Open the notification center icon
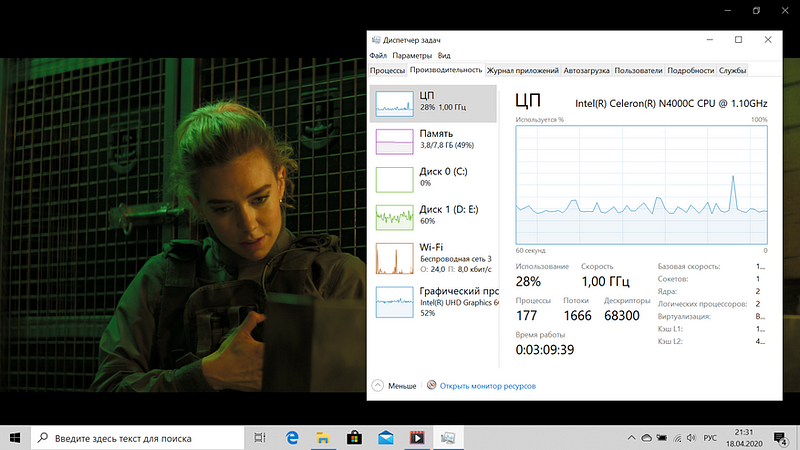This screenshot has width=800, height=450. click(780, 438)
